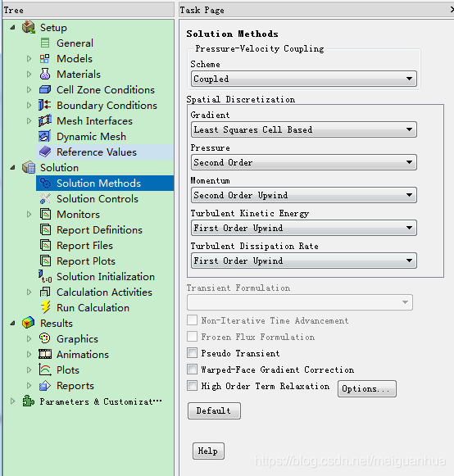Toggle Non-Iterative Time Advancement checkbox
The height and width of the screenshot is (476, 454).
pos(192,320)
